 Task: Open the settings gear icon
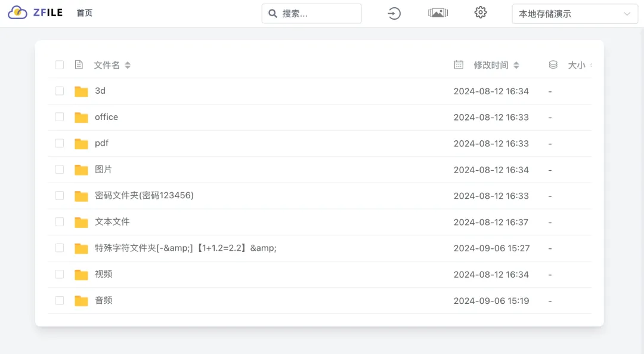481,13
